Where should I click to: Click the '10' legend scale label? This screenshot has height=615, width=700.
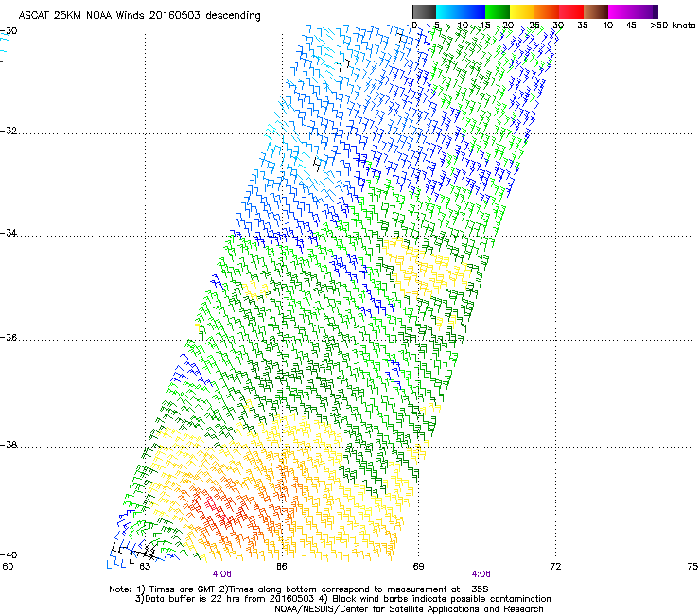click(x=463, y=26)
